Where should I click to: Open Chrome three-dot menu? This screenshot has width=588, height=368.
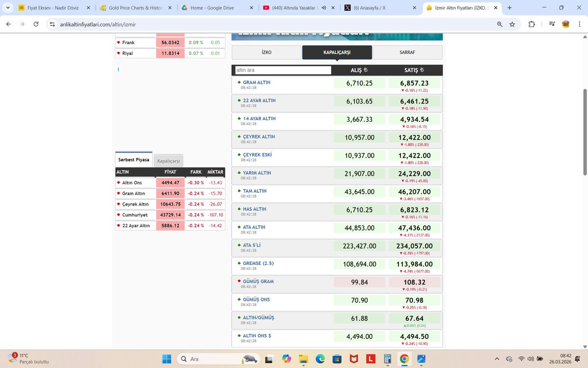(x=579, y=24)
